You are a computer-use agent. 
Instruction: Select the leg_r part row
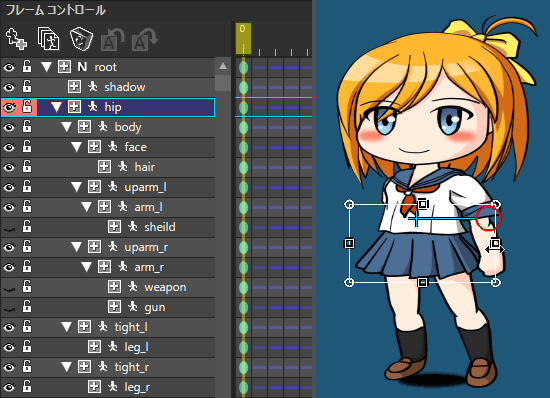point(108,387)
